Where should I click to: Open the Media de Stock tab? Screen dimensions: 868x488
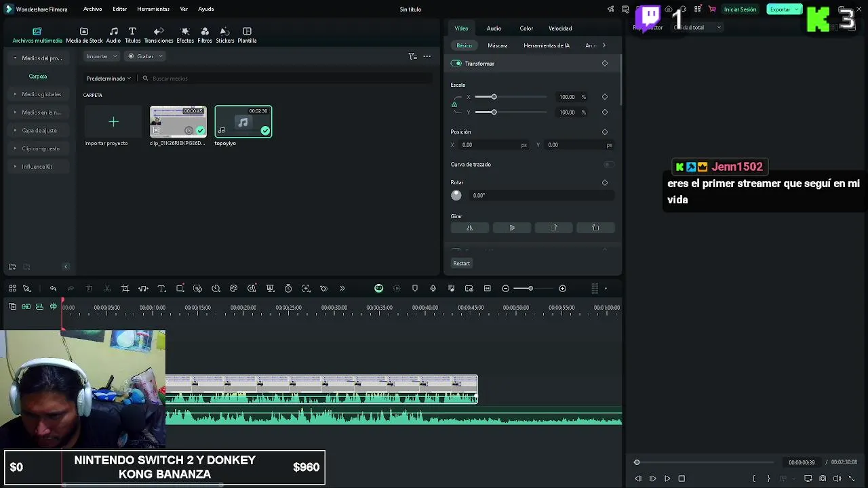point(84,35)
